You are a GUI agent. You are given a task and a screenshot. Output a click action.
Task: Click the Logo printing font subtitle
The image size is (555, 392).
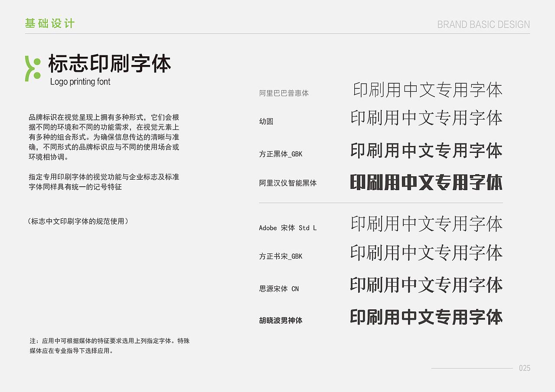(x=80, y=82)
